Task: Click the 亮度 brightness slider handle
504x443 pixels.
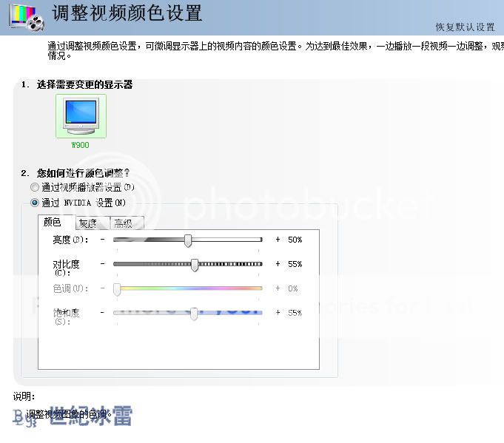Action: click(x=188, y=240)
